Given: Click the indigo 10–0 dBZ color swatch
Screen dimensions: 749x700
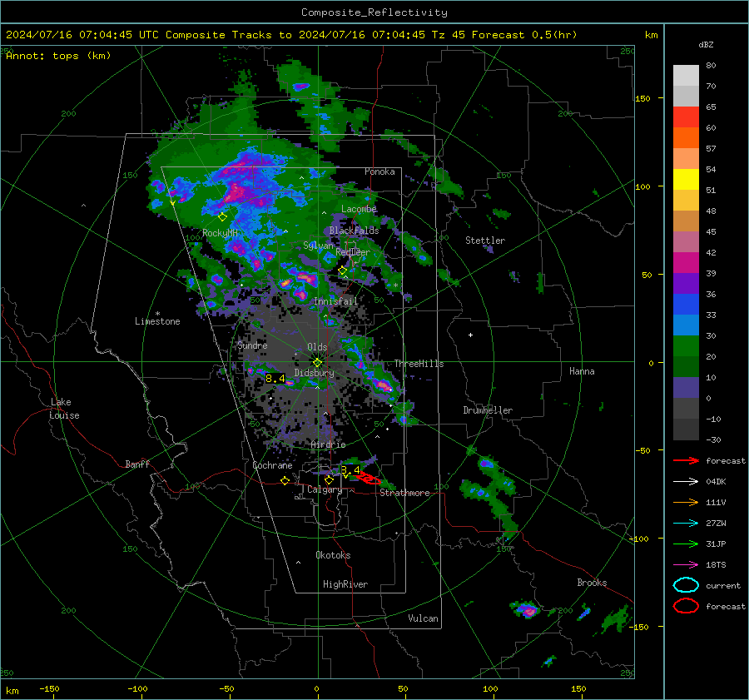Looking at the screenshot, I should pyautogui.click(x=686, y=388).
